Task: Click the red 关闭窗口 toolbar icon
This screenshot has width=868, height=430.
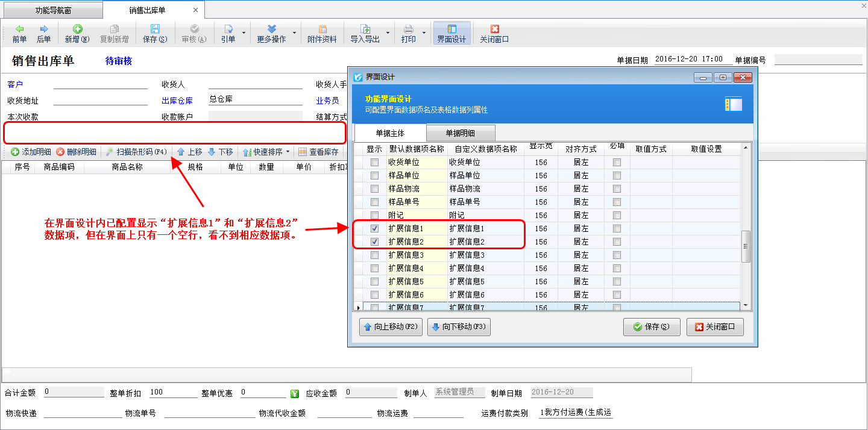Action: [494, 29]
